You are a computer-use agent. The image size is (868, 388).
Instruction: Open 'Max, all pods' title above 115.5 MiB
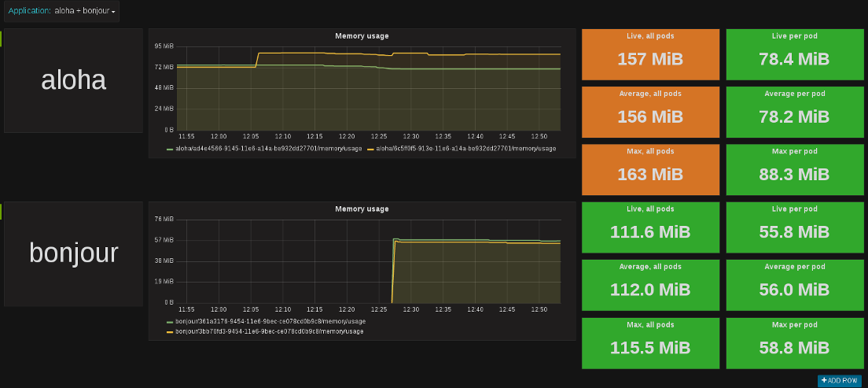point(650,324)
